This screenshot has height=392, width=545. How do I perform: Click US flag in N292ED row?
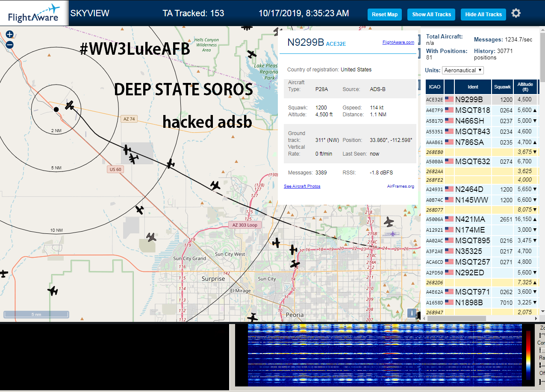pos(449,272)
